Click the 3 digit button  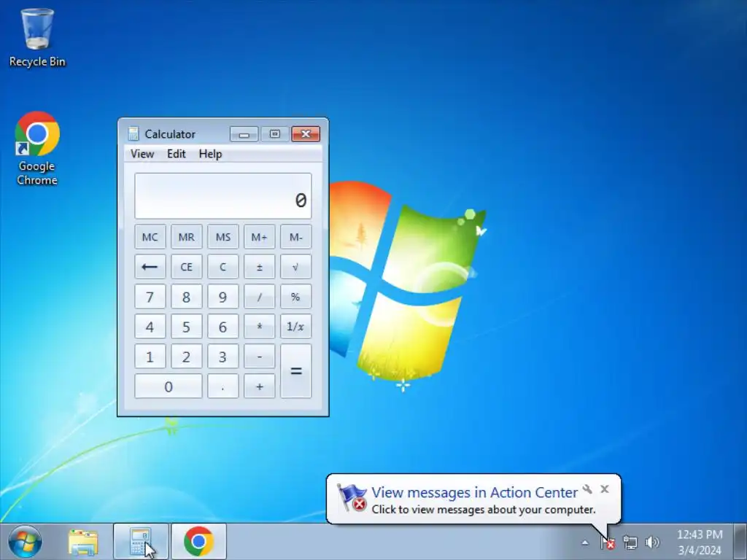coord(223,357)
